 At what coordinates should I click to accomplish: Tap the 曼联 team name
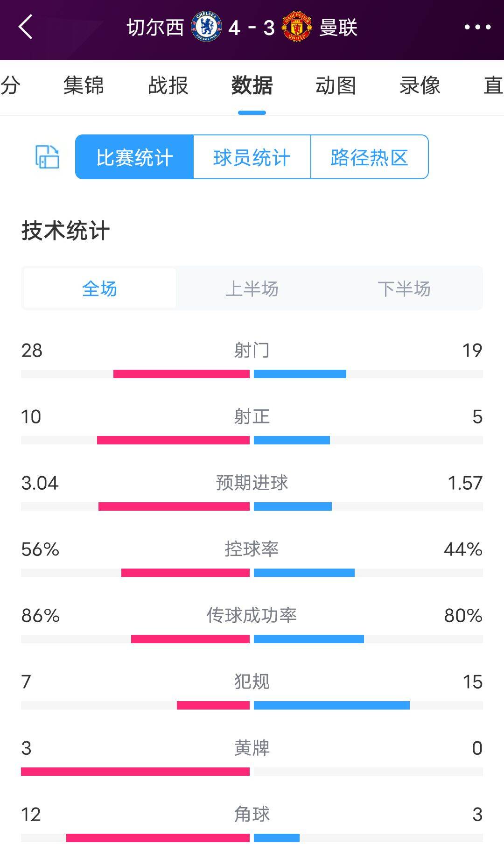point(338,28)
